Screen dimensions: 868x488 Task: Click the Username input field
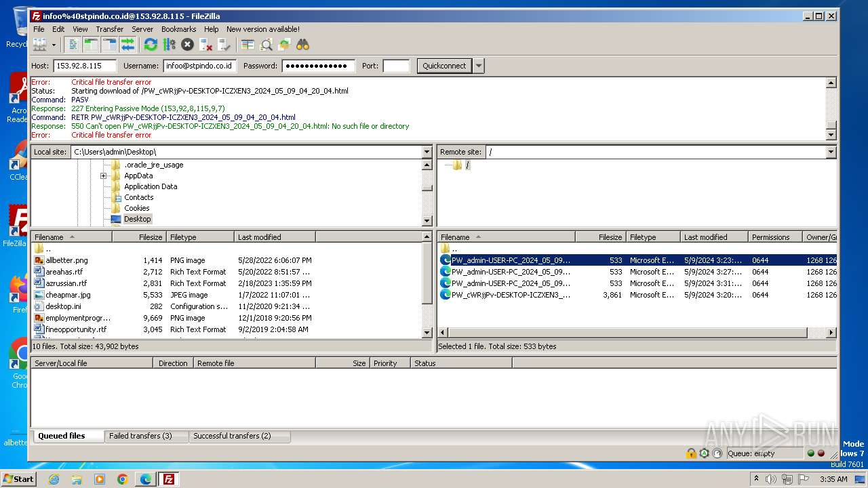coord(199,66)
